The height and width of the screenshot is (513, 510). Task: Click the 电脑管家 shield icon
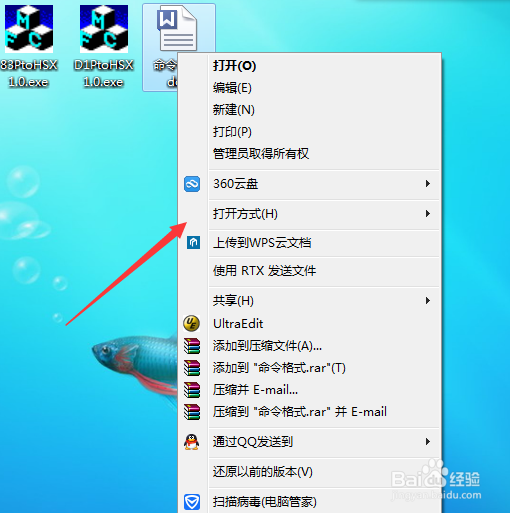(192, 502)
